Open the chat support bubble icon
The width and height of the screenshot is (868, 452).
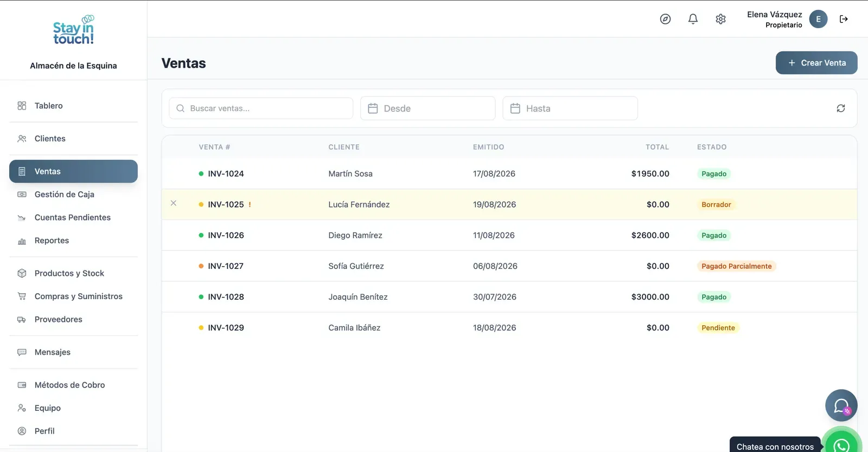pos(841,405)
